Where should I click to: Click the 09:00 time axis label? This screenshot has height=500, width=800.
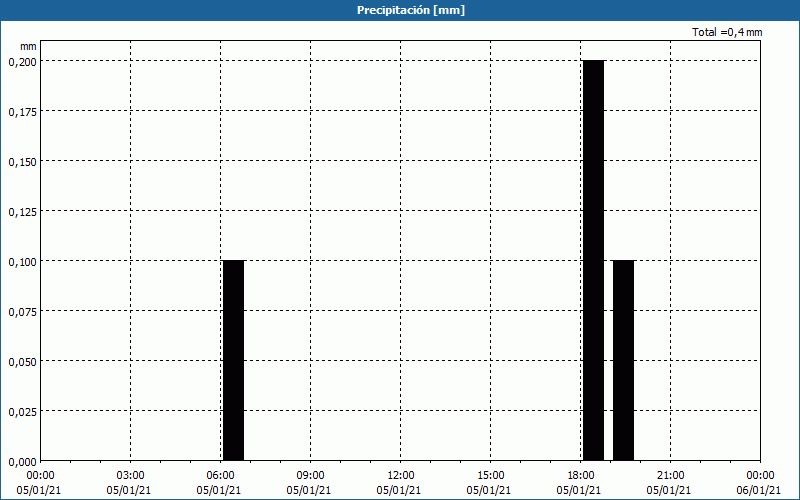click(x=310, y=476)
